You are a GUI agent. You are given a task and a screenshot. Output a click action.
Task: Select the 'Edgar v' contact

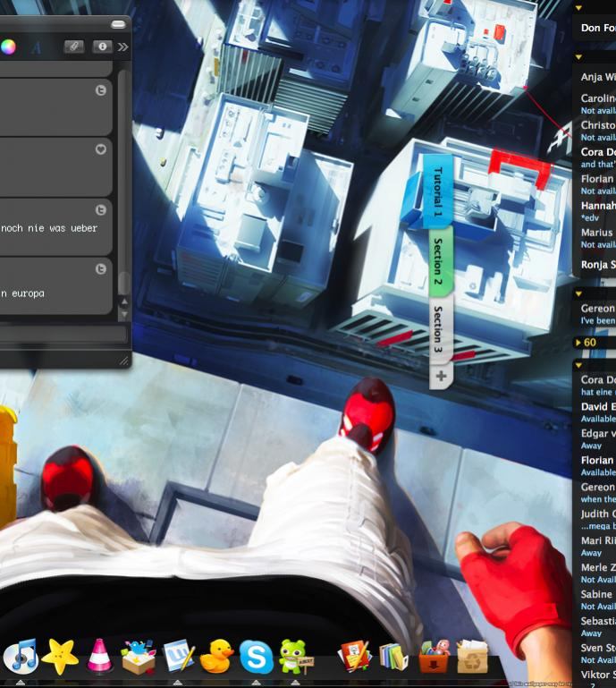597,438
